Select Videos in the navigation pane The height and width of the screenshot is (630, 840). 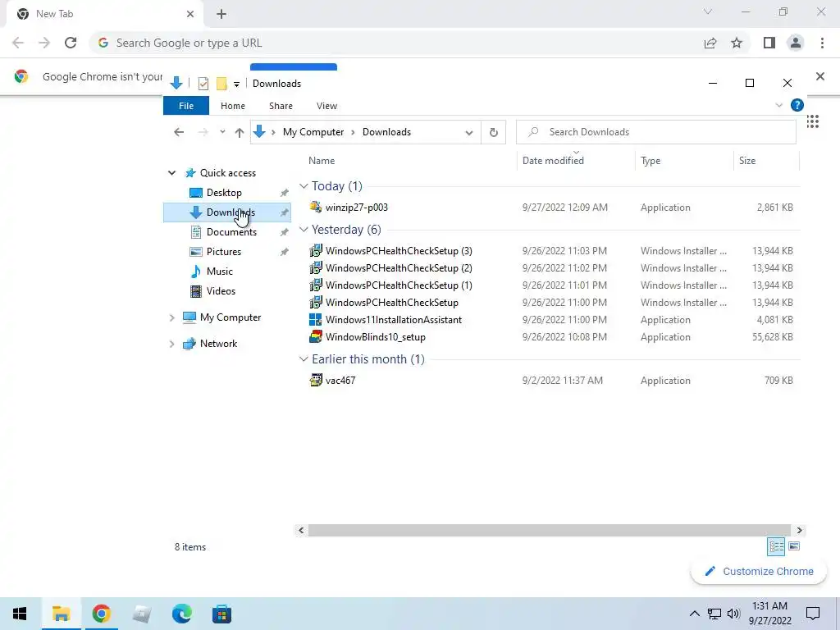(x=221, y=291)
